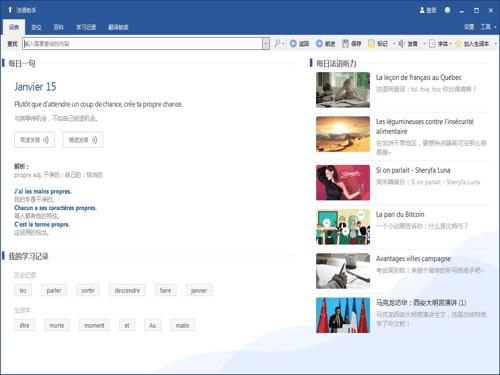Switch to the 变位 conjugation tab

point(36,27)
